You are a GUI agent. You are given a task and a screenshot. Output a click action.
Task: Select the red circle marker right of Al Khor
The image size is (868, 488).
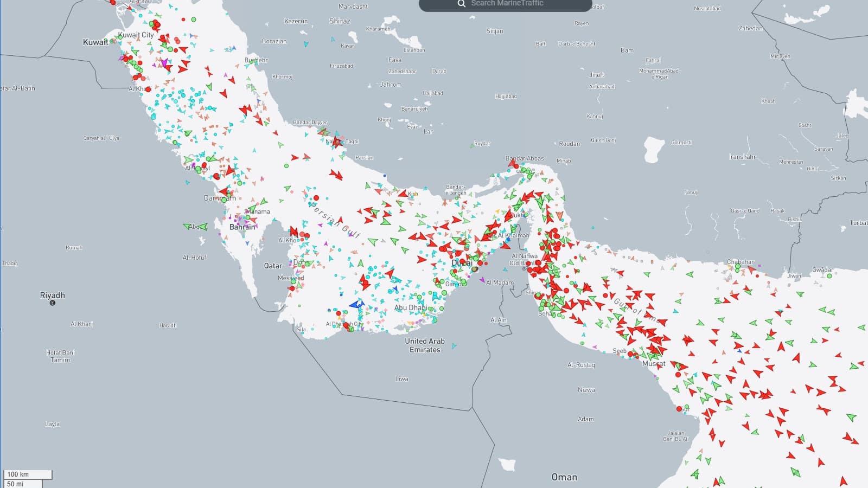[307, 236]
